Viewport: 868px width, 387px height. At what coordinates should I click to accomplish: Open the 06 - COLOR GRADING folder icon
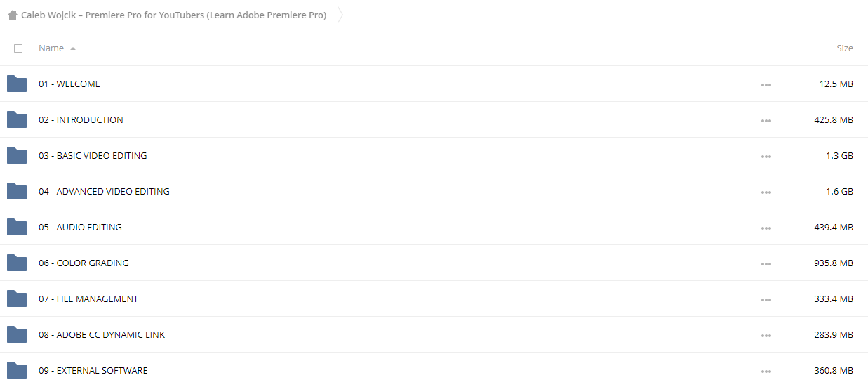tap(17, 263)
